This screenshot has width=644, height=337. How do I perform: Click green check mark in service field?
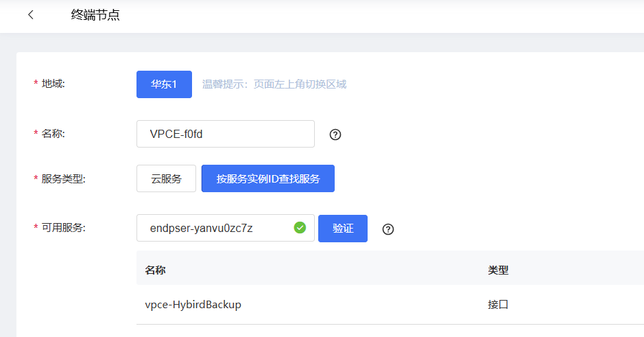point(300,227)
